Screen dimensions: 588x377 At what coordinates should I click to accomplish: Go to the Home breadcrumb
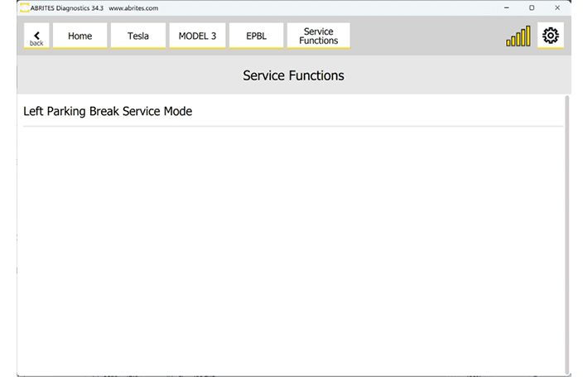[x=80, y=36]
